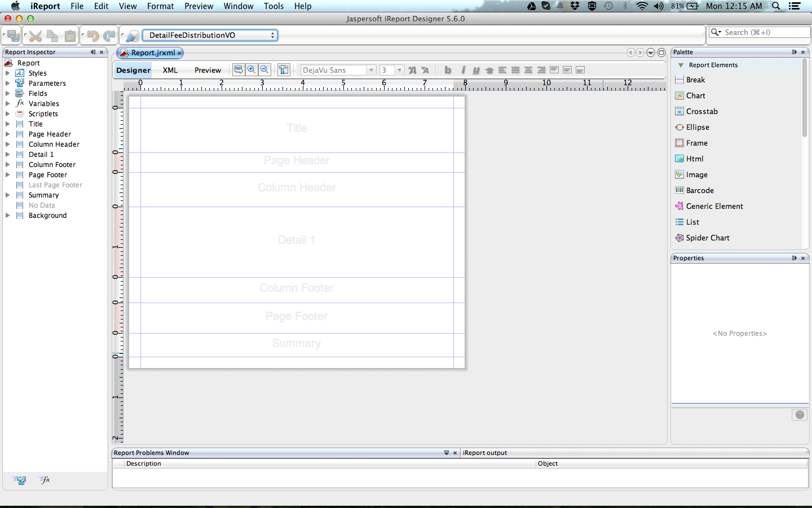
Task: Expand the Parameters tree node
Action: coord(7,84)
